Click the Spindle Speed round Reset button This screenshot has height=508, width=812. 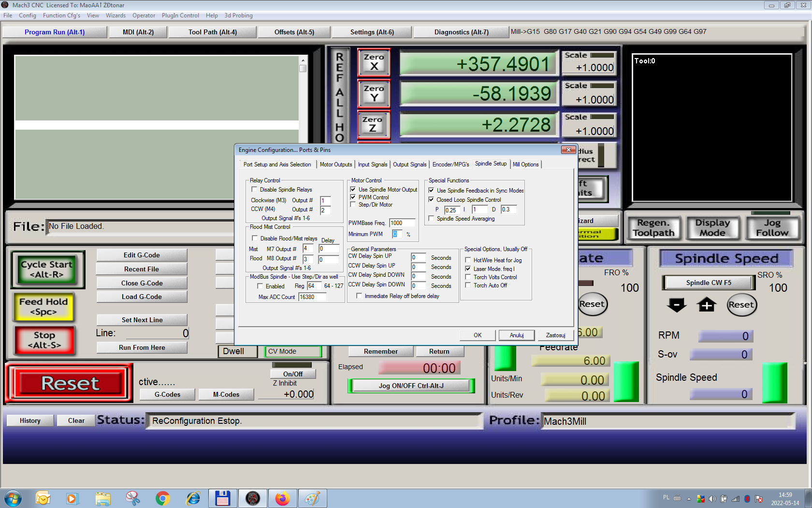pos(741,305)
